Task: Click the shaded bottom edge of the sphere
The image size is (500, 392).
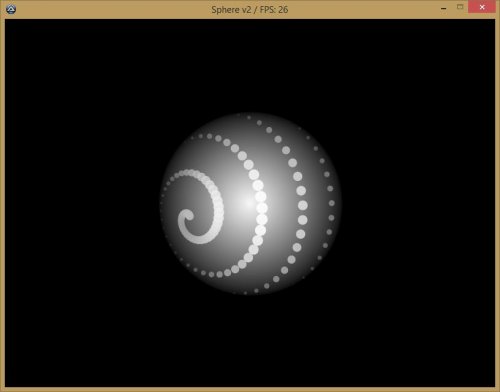Action: pos(250,293)
